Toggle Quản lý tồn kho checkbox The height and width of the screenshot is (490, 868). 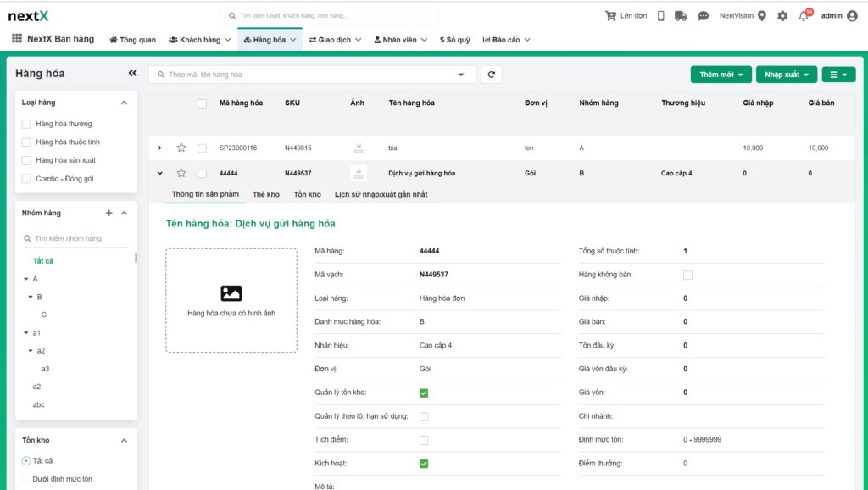(424, 393)
